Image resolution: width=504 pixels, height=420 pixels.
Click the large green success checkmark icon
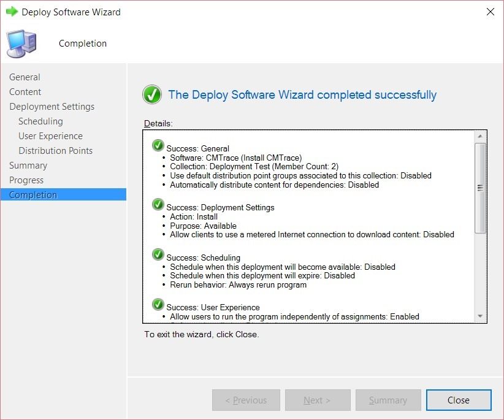(x=152, y=94)
